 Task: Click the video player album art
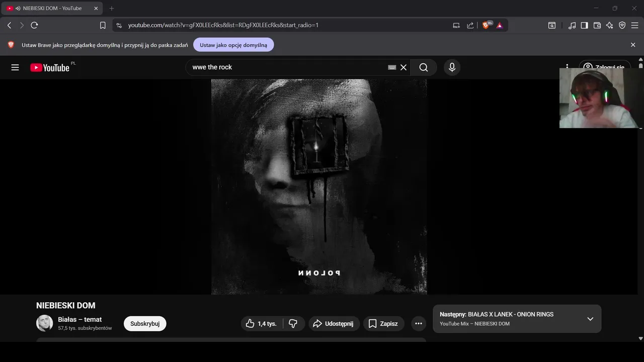point(319,187)
